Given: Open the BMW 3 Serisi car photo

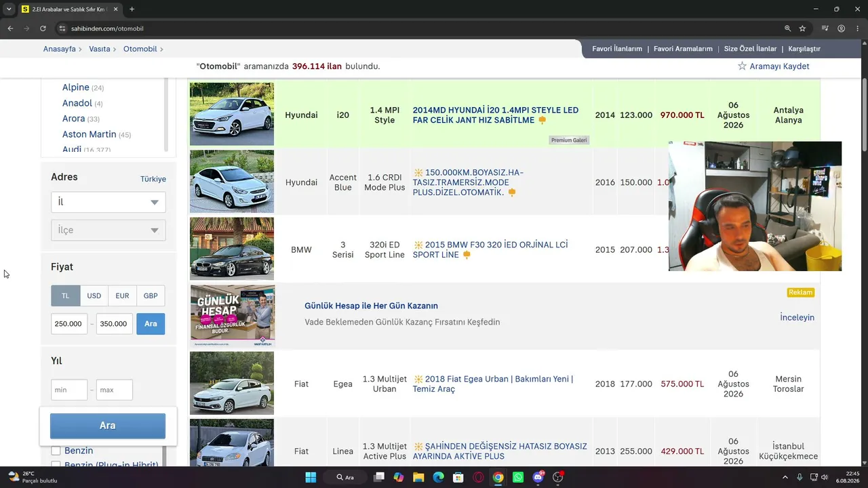Looking at the screenshot, I should 232,249.
